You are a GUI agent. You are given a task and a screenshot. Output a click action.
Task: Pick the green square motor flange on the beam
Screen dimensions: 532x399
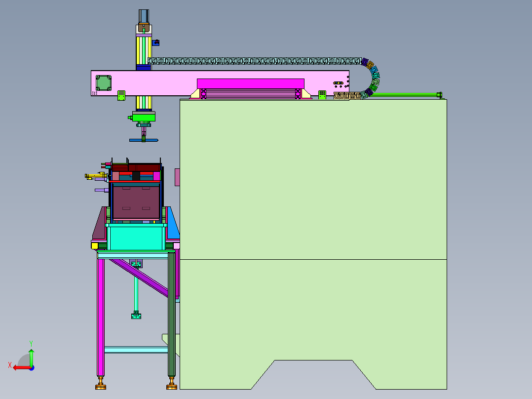pos(104,83)
